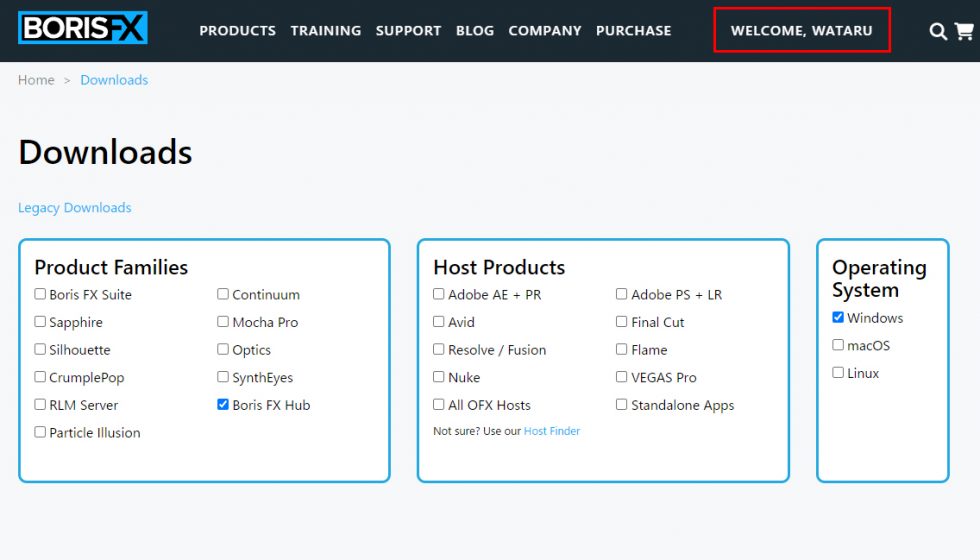Select the Flame host checkbox
980x560 pixels.
[x=622, y=349]
